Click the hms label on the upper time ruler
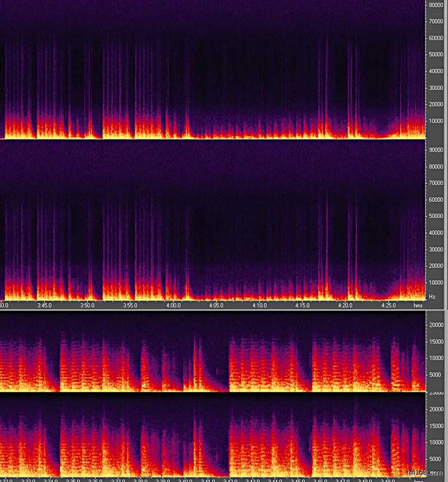Screen dimensions: 448x482 point(418,305)
